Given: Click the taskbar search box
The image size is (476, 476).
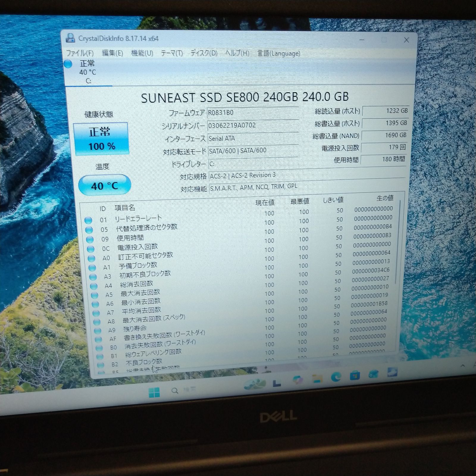Looking at the screenshot, I should (x=184, y=390).
